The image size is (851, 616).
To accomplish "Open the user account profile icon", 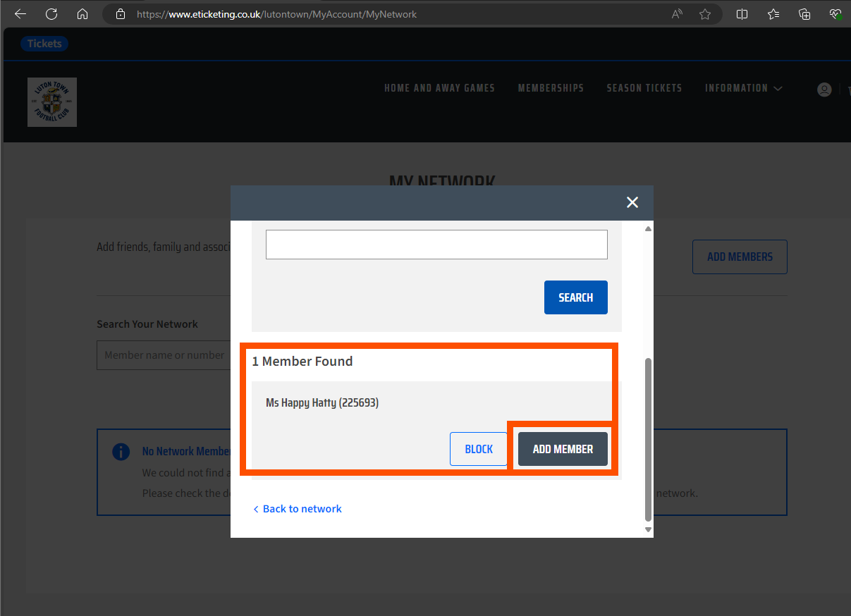I will coord(824,90).
